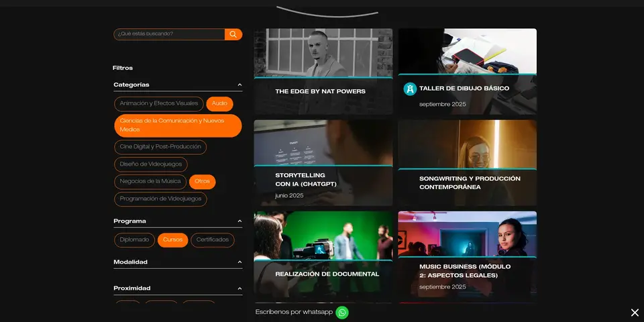The width and height of the screenshot is (644, 322).
Task: Collapse the Programa section chevron
Action: point(239,221)
